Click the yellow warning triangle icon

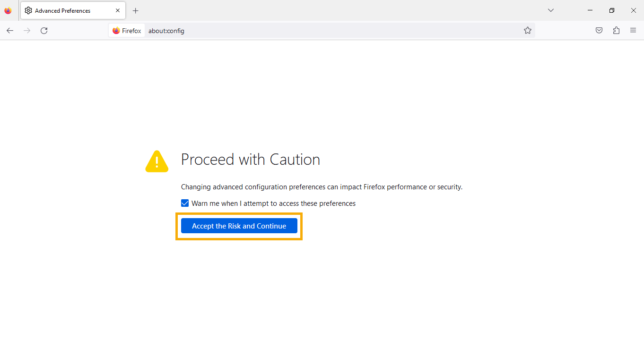(157, 161)
